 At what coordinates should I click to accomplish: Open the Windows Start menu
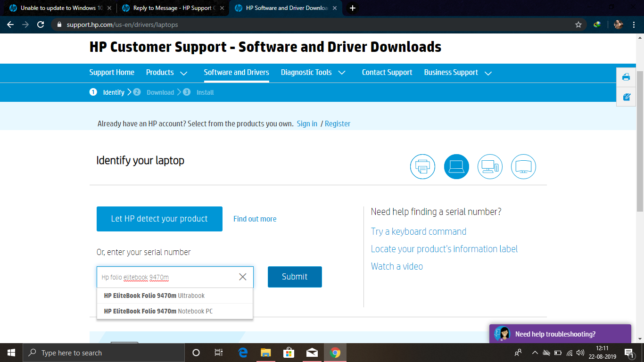[x=11, y=353]
